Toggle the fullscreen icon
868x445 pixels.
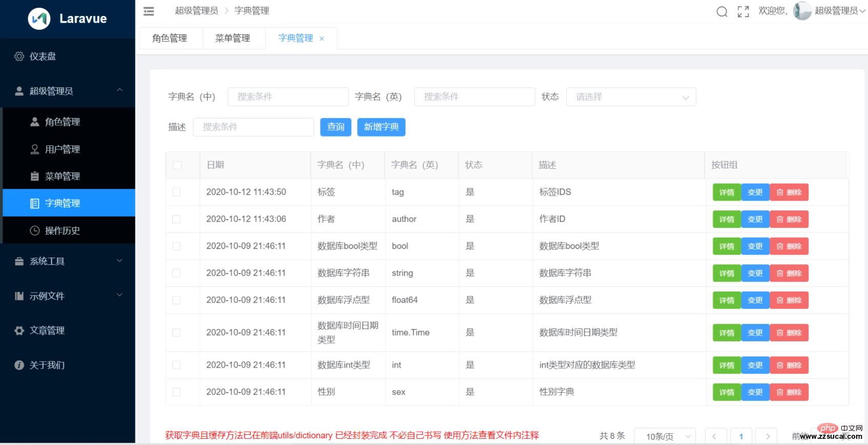pyautogui.click(x=743, y=11)
